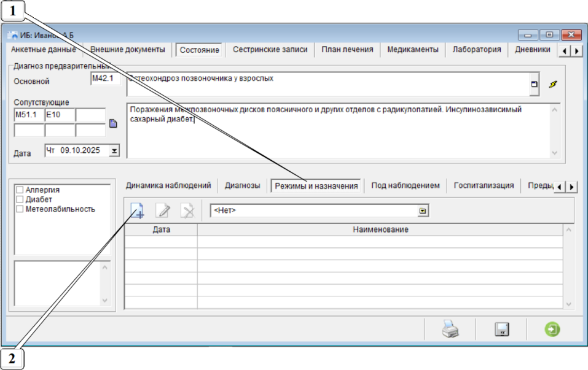Click the edit record pencil icon

click(163, 211)
